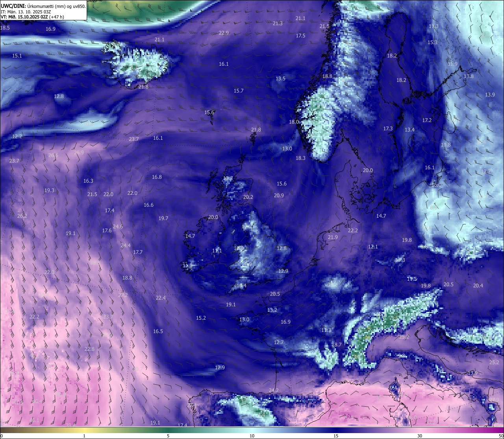This screenshot has height=439, width=504.
Task: Select the map value "13.5"
Action: pyautogui.click(x=280, y=79)
